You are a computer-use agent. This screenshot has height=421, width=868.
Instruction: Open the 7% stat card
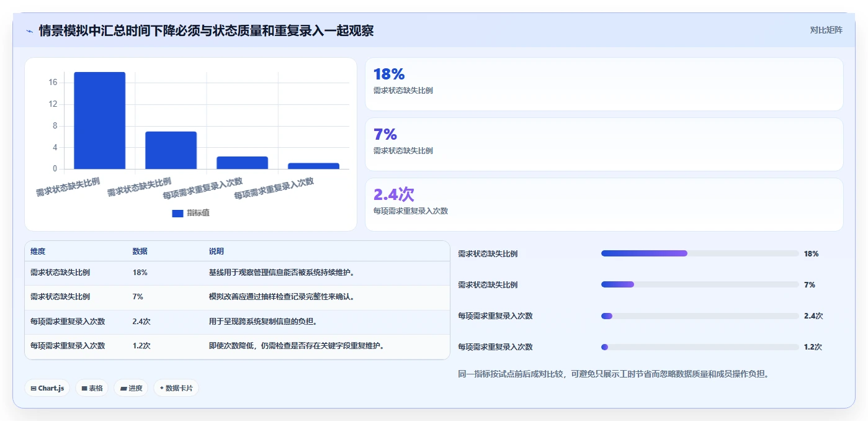pyautogui.click(x=604, y=144)
